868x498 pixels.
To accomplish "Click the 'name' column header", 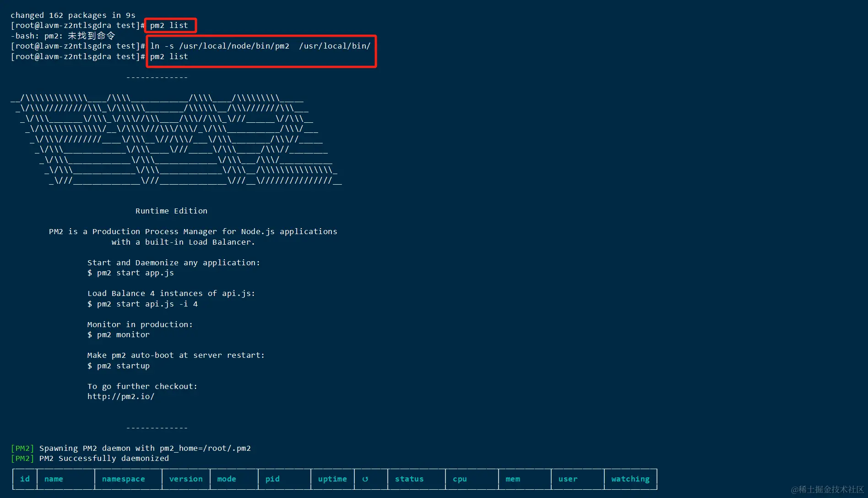I will (x=54, y=479).
